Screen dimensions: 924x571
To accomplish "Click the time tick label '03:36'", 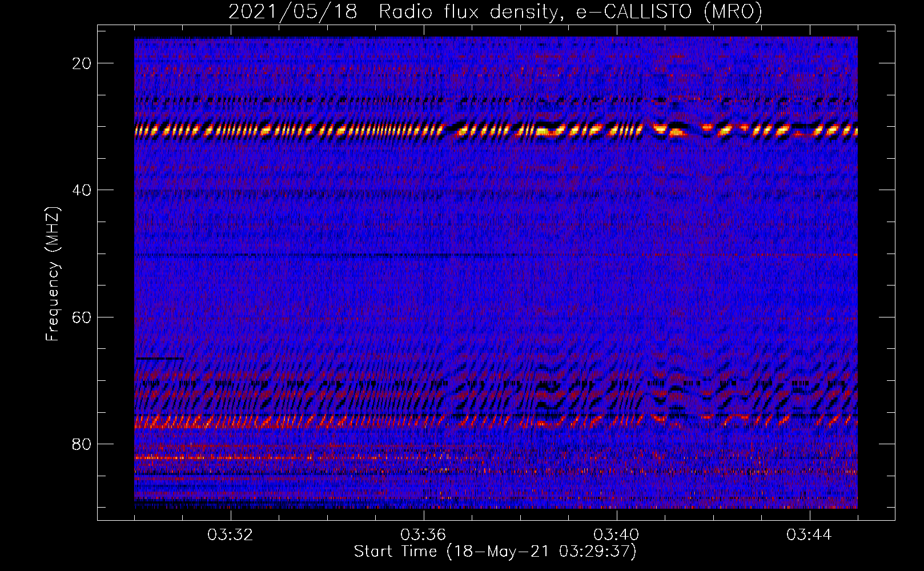I will click(423, 535).
